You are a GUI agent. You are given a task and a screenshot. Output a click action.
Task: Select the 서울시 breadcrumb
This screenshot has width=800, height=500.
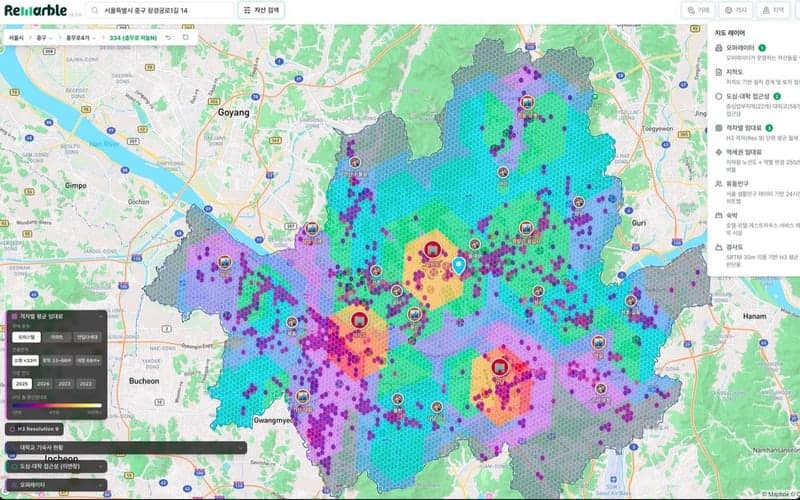pos(16,38)
